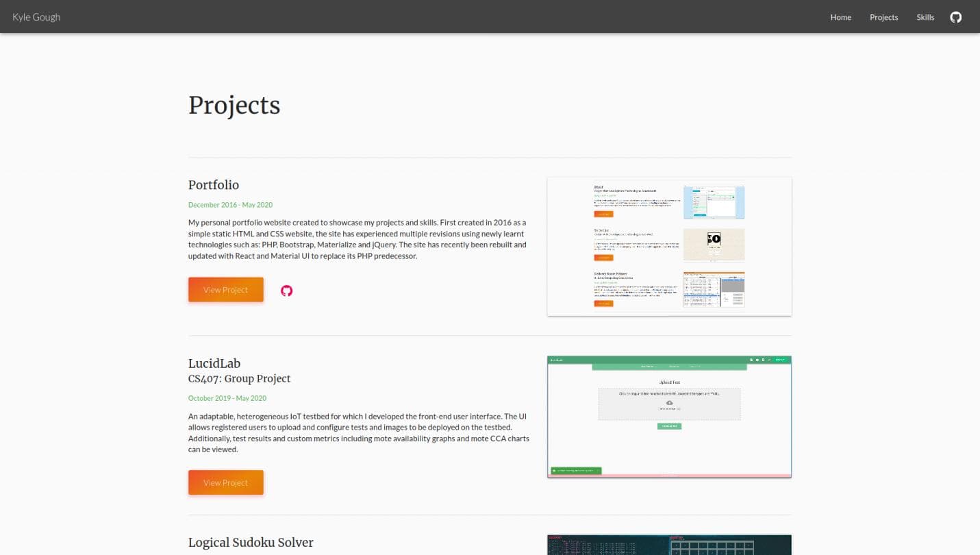Click the LucidLab IoT testbed description
Screen dimensions: 980x555
pos(358,432)
